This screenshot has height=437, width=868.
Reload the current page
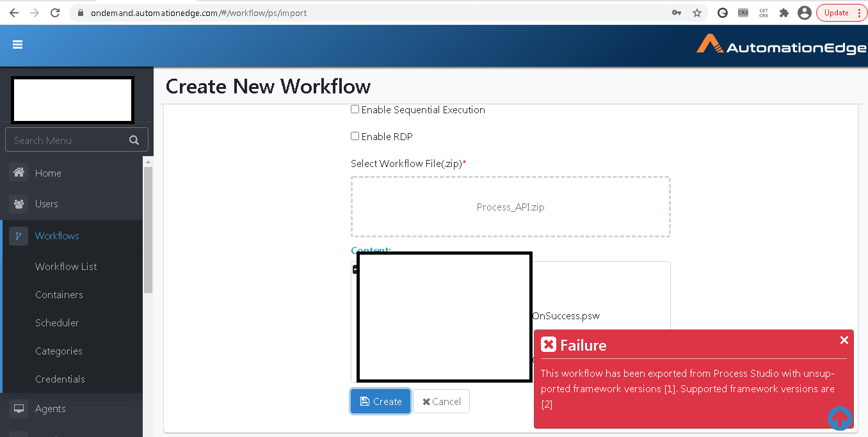55,13
